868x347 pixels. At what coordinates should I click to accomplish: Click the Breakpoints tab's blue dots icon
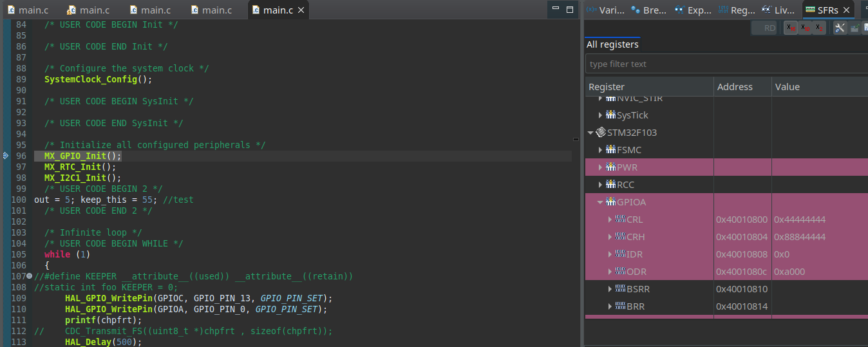click(636, 10)
